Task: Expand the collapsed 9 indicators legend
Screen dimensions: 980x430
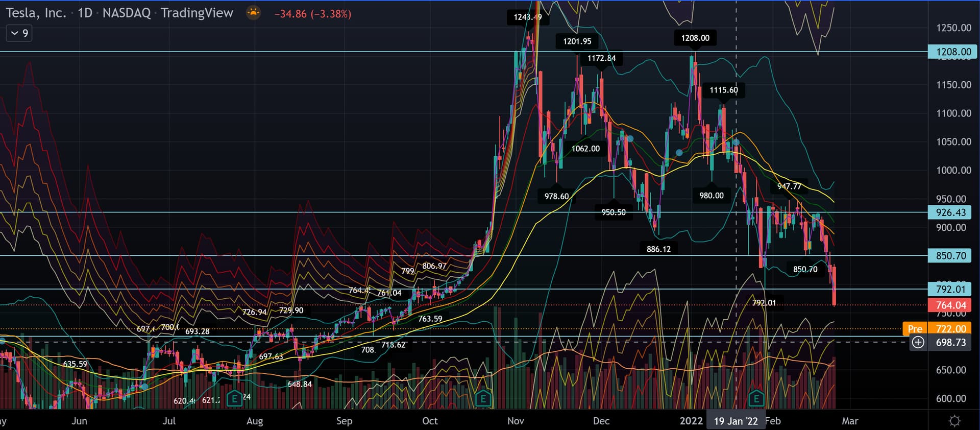Action: (x=19, y=33)
